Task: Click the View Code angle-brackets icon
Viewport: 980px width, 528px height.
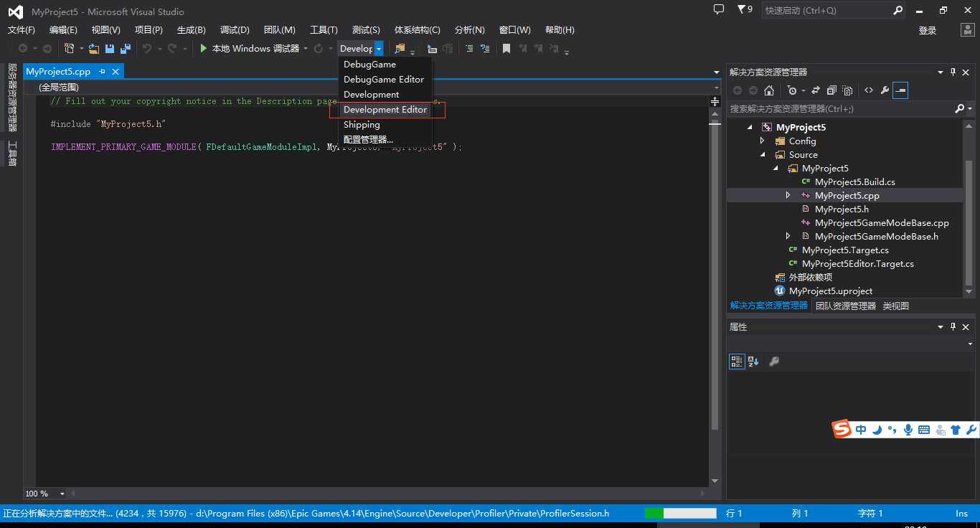Action: pos(869,90)
